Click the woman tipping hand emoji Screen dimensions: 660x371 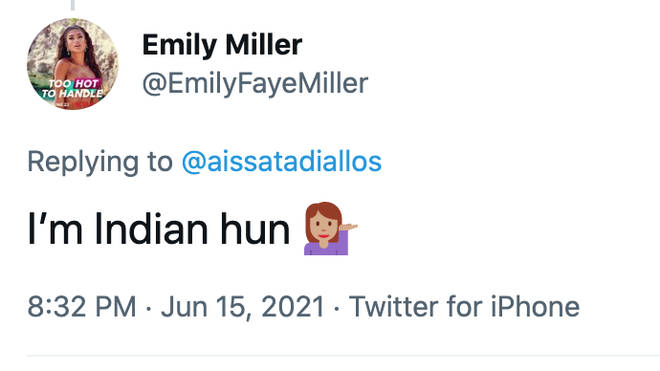[x=330, y=229]
